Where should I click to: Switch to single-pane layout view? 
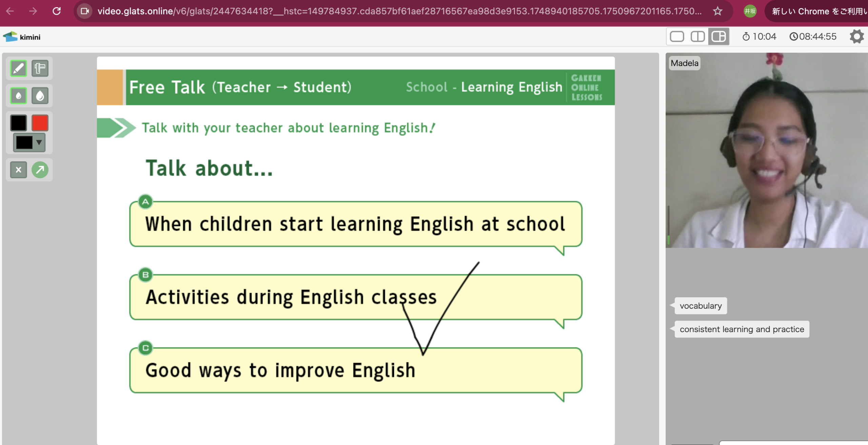pos(677,37)
